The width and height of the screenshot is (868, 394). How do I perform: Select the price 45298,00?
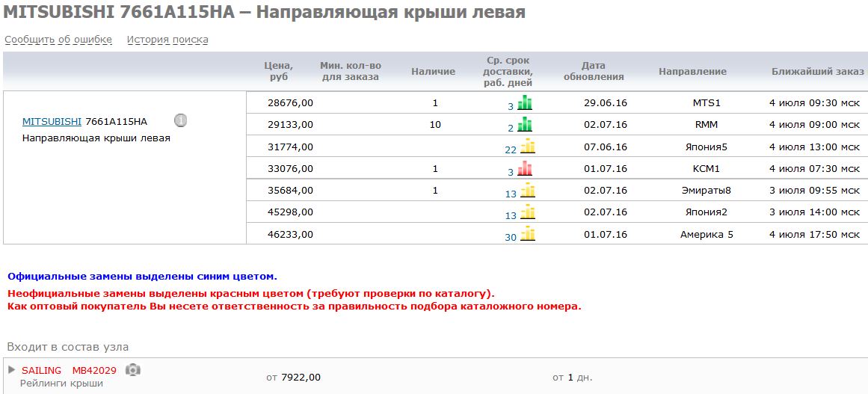(x=290, y=212)
